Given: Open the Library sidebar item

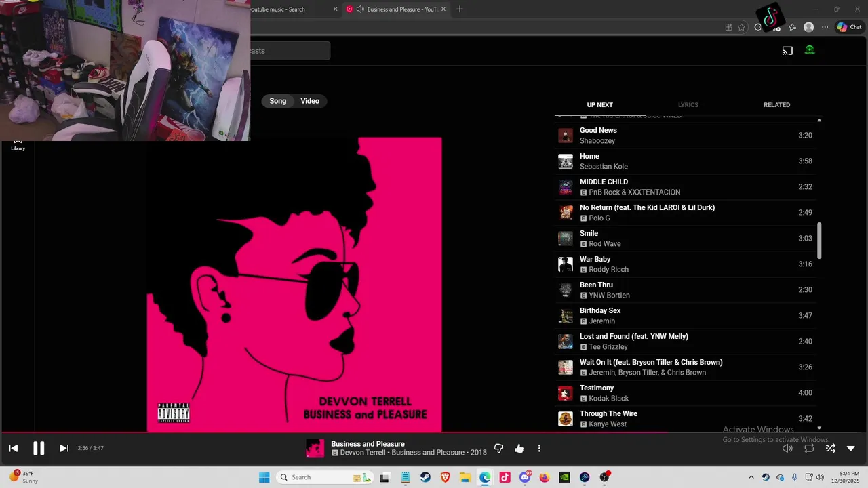Looking at the screenshot, I should [18, 144].
